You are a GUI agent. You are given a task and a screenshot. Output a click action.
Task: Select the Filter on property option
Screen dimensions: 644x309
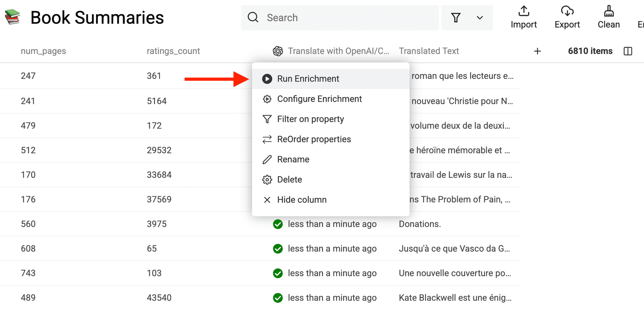310,119
